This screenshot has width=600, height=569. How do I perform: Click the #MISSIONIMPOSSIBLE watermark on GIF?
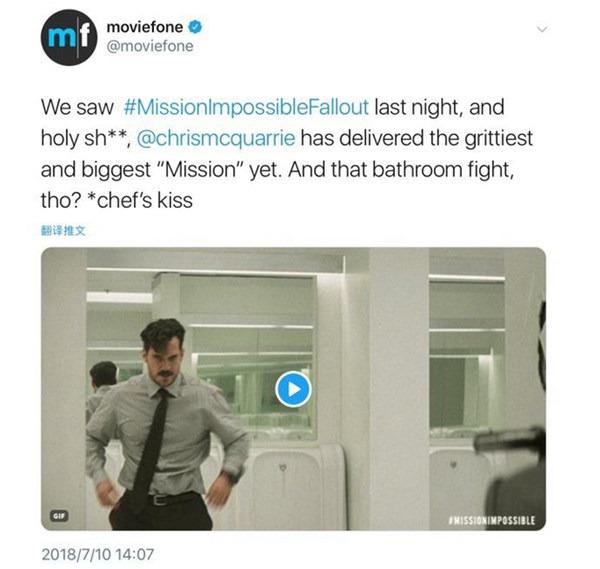(x=492, y=520)
